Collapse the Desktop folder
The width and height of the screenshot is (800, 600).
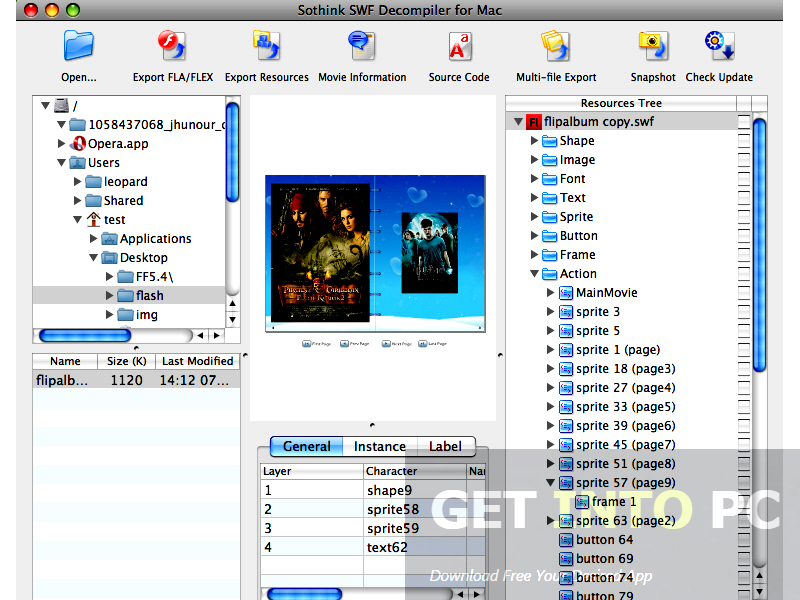(x=93, y=258)
